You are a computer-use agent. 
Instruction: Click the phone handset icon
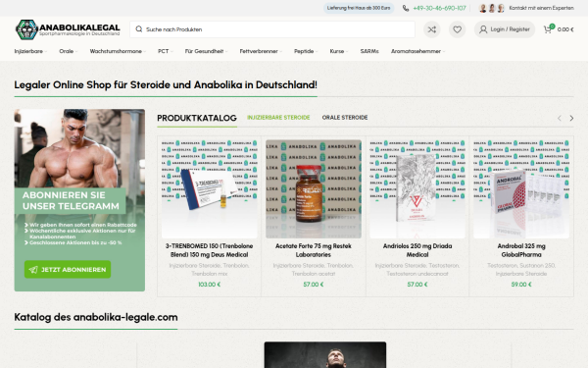pyautogui.click(x=406, y=8)
